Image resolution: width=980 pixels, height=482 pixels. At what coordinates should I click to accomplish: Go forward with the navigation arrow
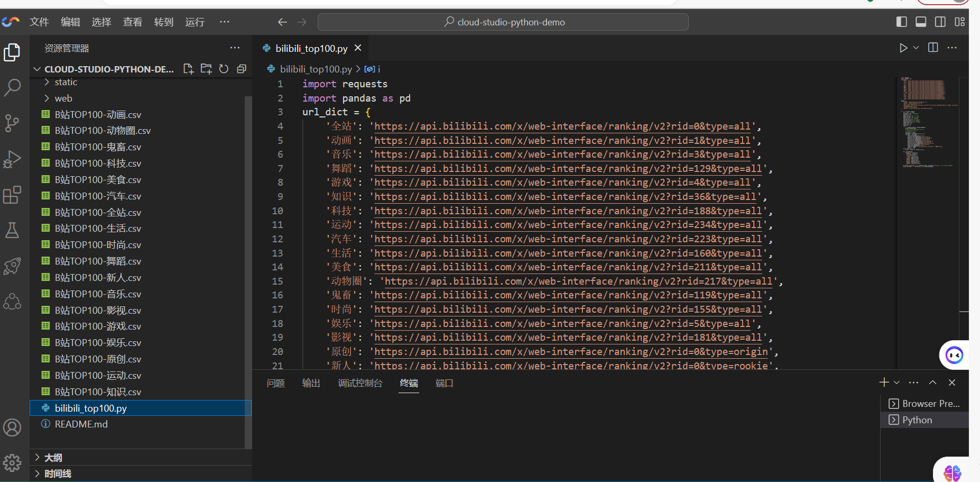pyautogui.click(x=302, y=22)
